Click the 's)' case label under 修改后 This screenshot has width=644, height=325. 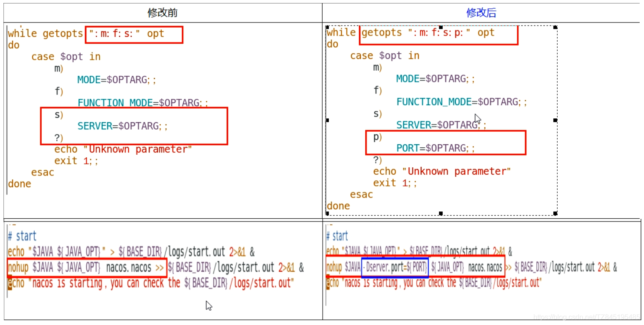pos(378,114)
